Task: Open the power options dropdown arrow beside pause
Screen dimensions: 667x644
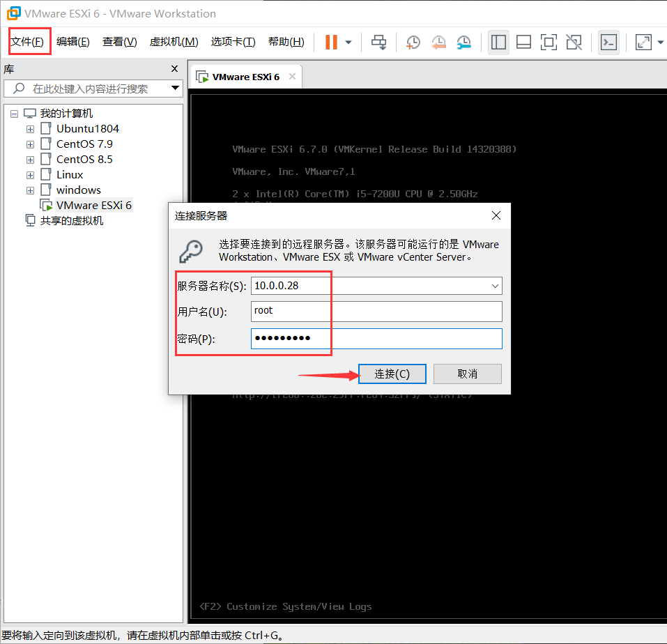Action: [x=348, y=42]
